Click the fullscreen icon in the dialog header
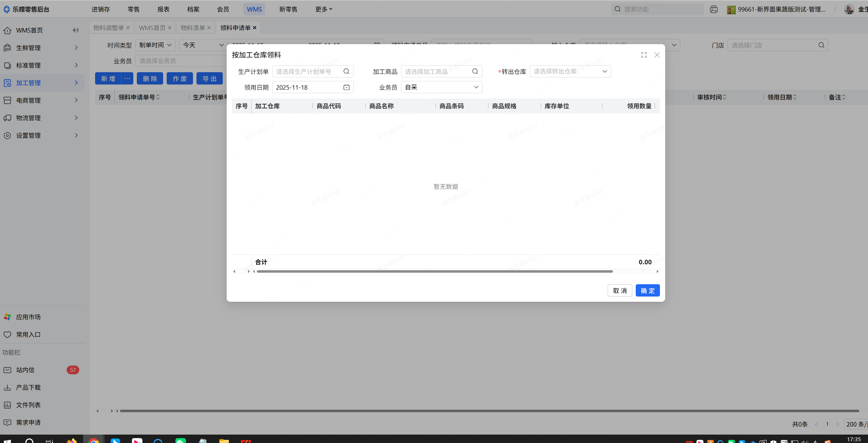 (x=644, y=55)
